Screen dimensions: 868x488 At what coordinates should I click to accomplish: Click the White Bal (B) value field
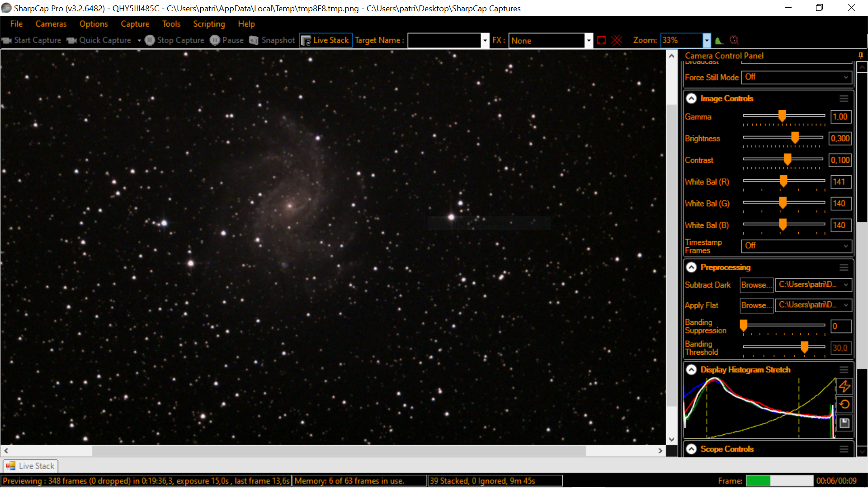click(841, 225)
